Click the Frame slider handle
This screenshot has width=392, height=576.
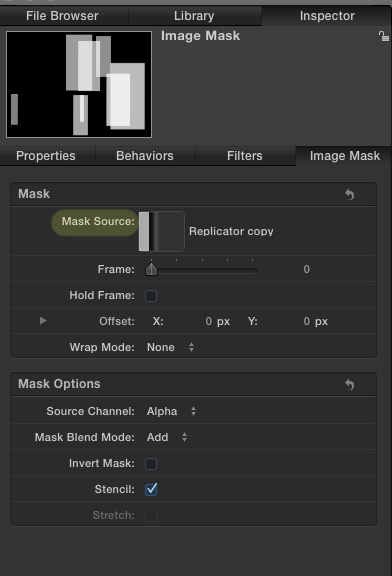click(151, 269)
